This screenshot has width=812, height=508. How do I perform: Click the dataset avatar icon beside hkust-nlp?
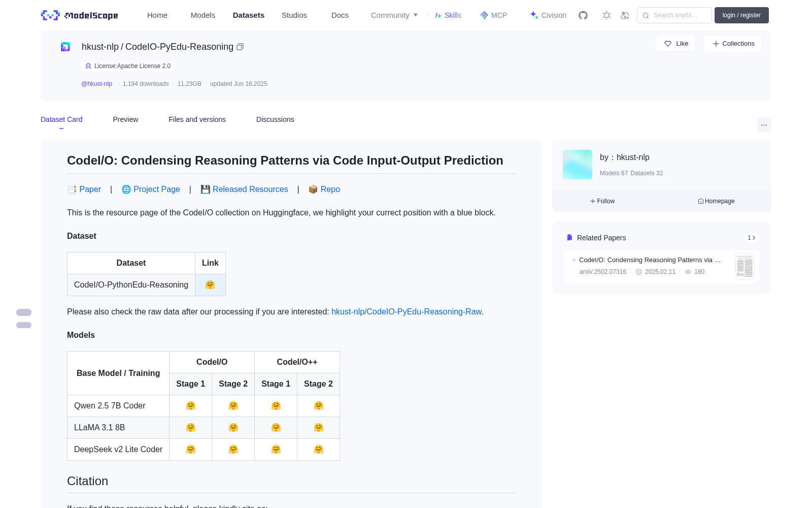(65, 47)
